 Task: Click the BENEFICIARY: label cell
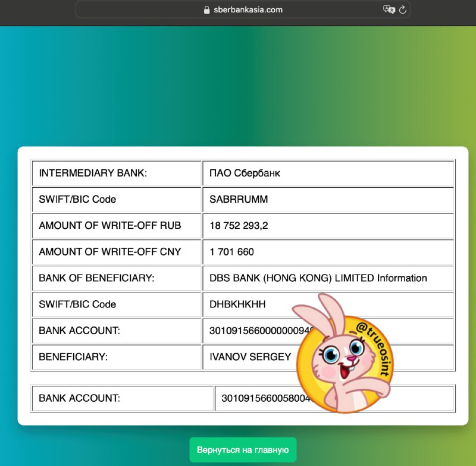coord(117,357)
